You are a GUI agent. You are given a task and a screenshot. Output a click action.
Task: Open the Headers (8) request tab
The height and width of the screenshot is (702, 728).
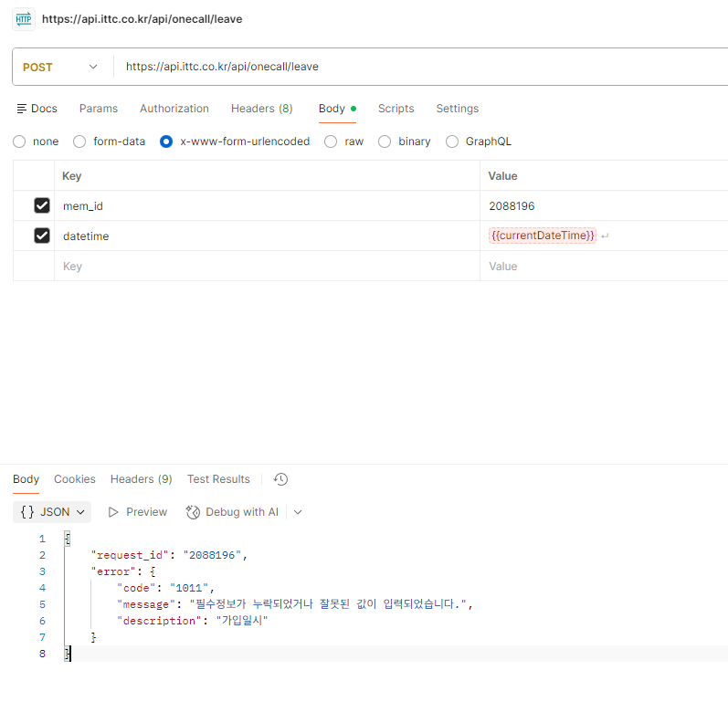(262, 109)
